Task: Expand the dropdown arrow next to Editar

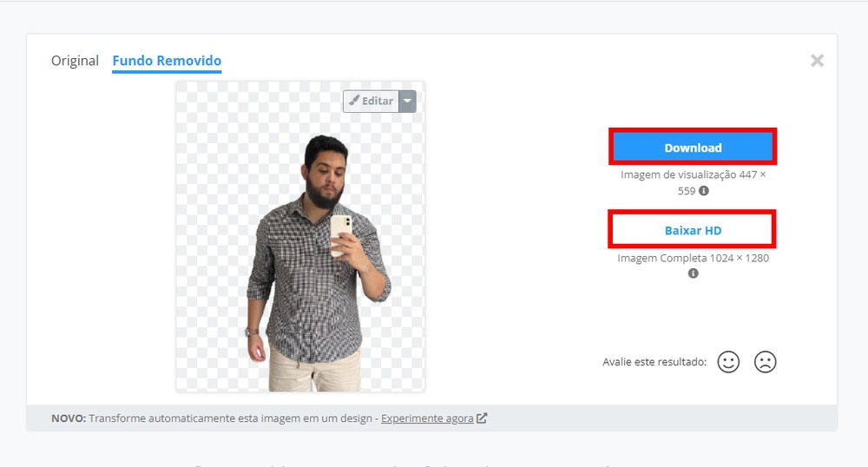Action: [x=407, y=102]
